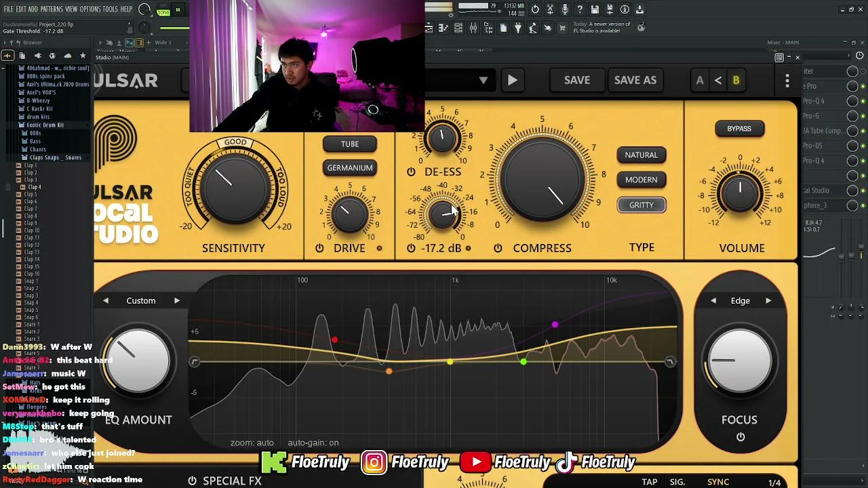Click the red EQ band node
This screenshot has width=868, height=488.
(334, 340)
